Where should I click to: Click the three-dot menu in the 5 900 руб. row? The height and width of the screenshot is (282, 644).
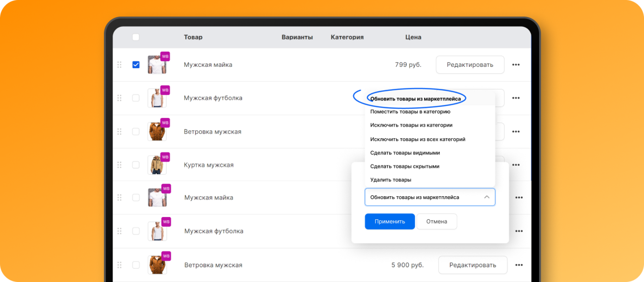pyautogui.click(x=519, y=265)
